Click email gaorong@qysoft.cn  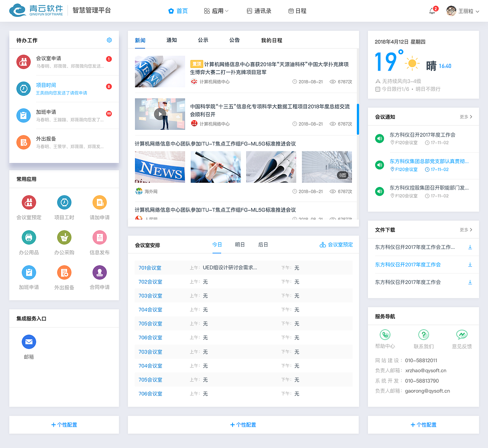pos(427,391)
